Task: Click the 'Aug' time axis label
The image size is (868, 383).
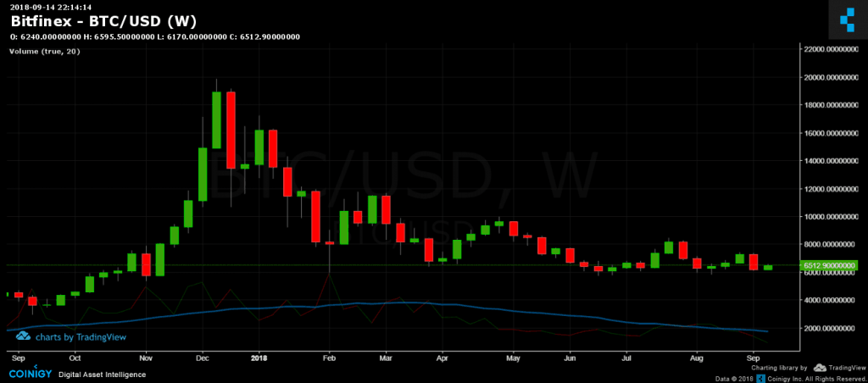Action: click(x=697, y=358)
